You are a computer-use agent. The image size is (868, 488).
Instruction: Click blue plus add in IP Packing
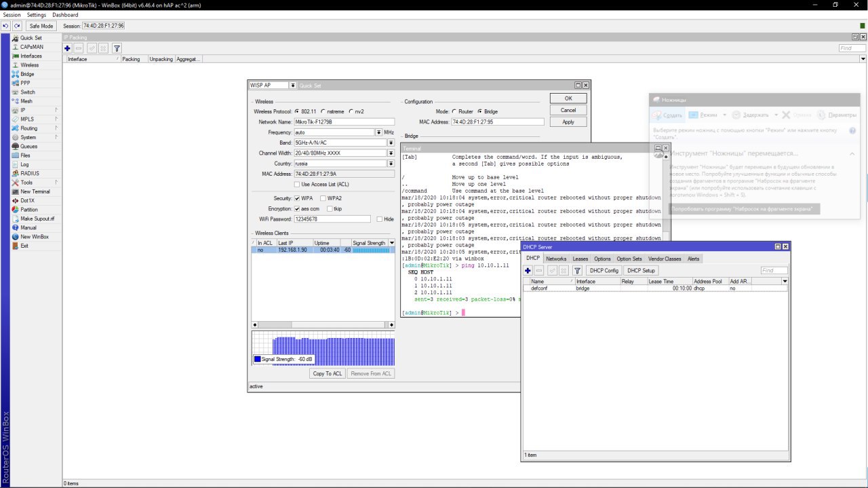coord(67,48)
